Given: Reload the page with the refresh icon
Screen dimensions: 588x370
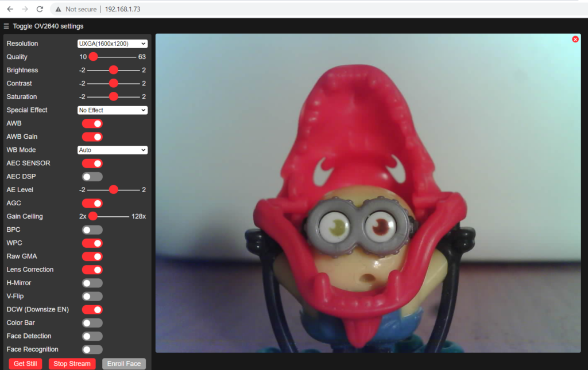Looking at the screenshot, I should point(40,9).
